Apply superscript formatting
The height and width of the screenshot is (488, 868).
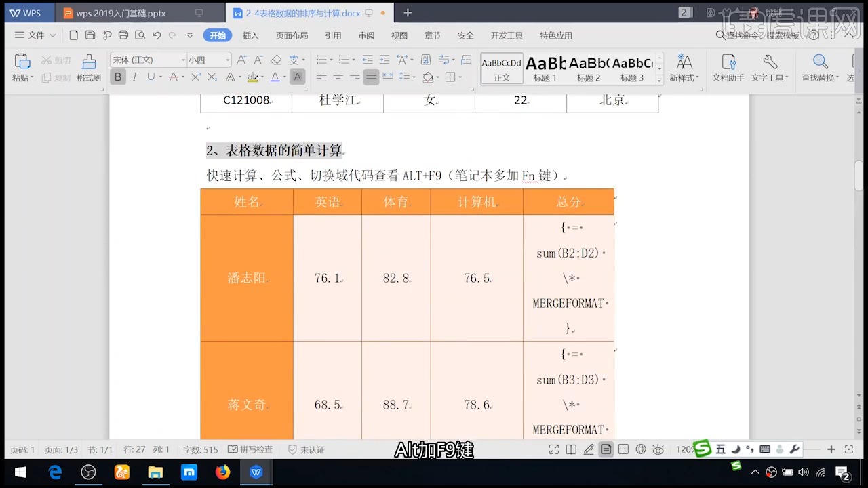coord(195,77)
